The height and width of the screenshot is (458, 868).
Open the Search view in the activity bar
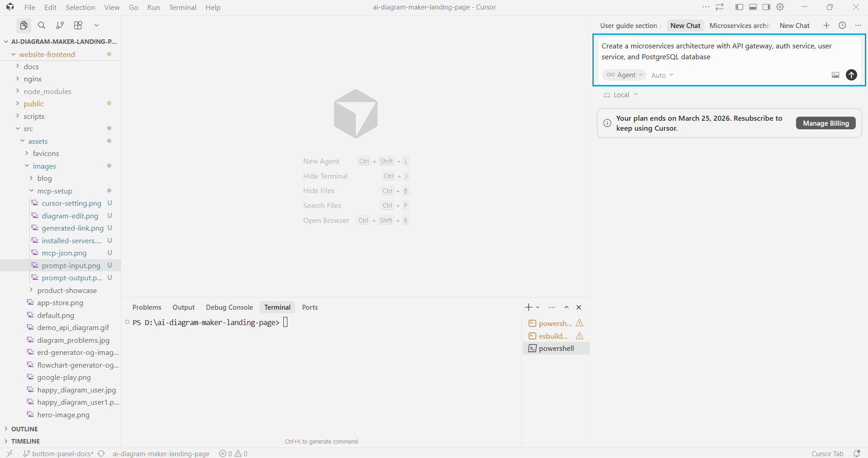[x=41, y=25]
